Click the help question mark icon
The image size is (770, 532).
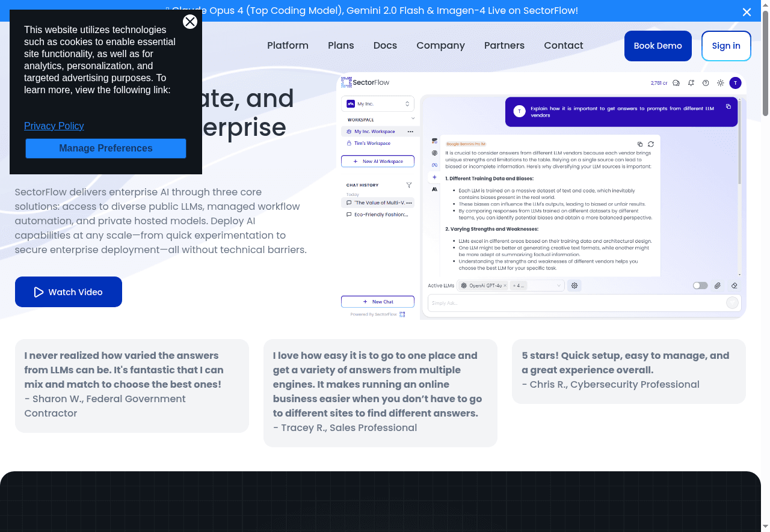[706, 83]
